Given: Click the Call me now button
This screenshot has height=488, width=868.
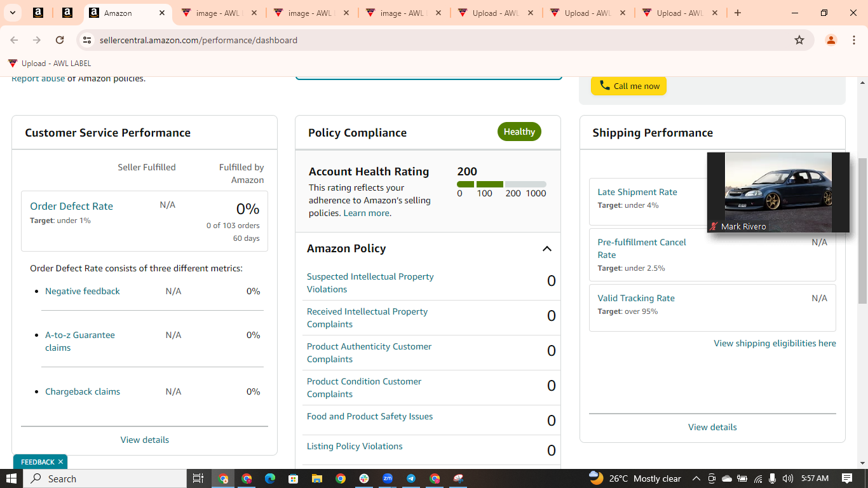Looking at the screenshot, I should tap(628, 86).
